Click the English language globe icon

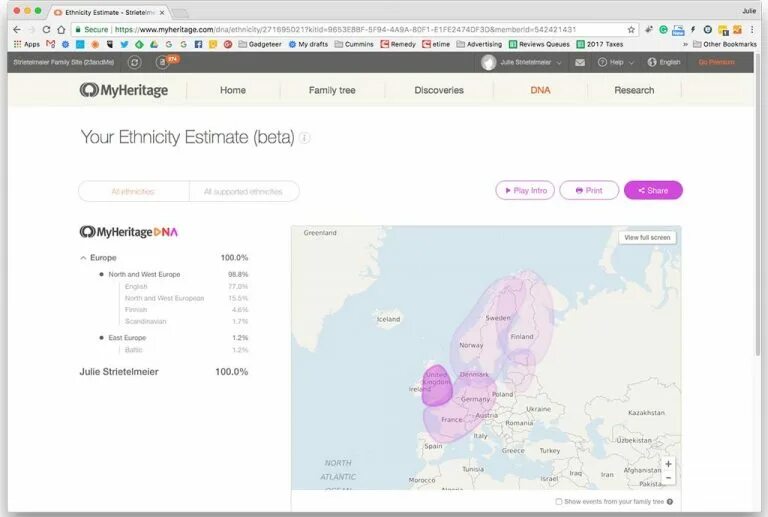[x=651, y=62]
